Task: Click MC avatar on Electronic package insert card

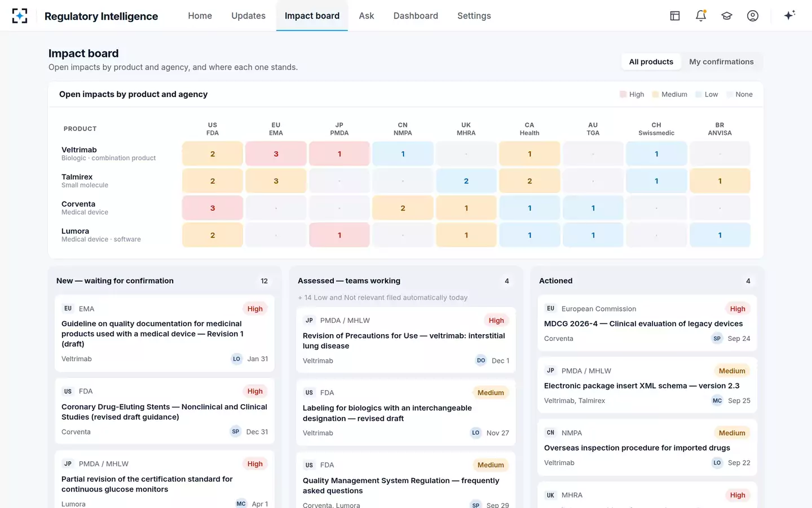Action: pos(717,401)
